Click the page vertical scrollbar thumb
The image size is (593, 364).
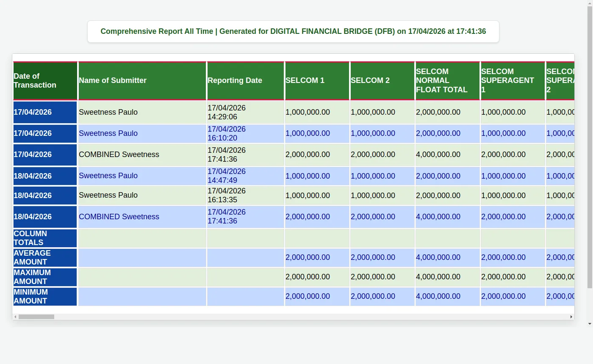590,148
